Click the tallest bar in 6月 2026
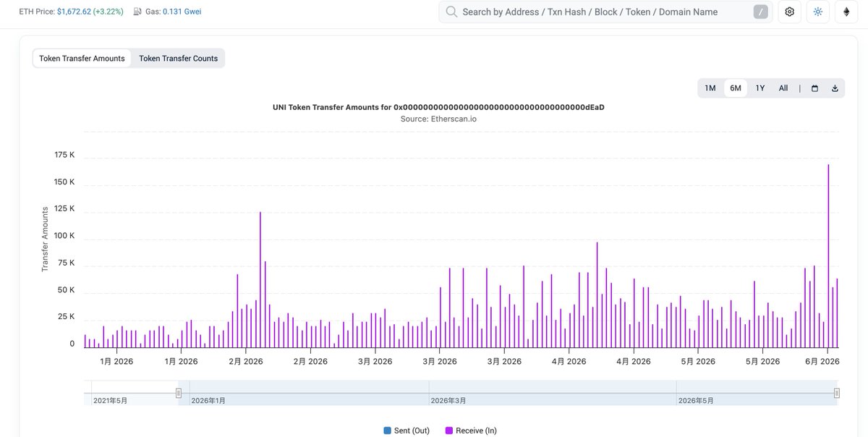 (x=828, y=255)
